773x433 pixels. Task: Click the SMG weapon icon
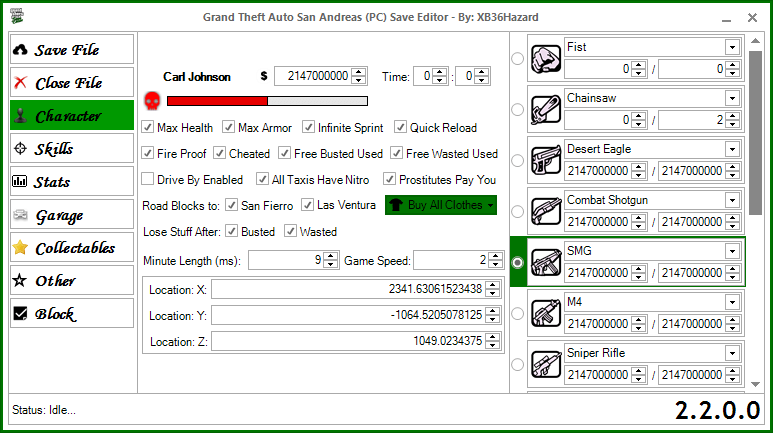click(546, 262)
